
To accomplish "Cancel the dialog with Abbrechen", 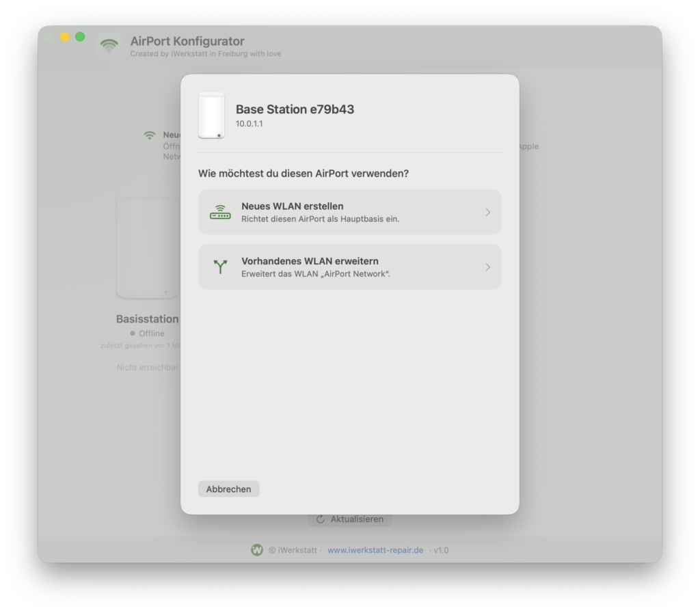I will point(228,489).
